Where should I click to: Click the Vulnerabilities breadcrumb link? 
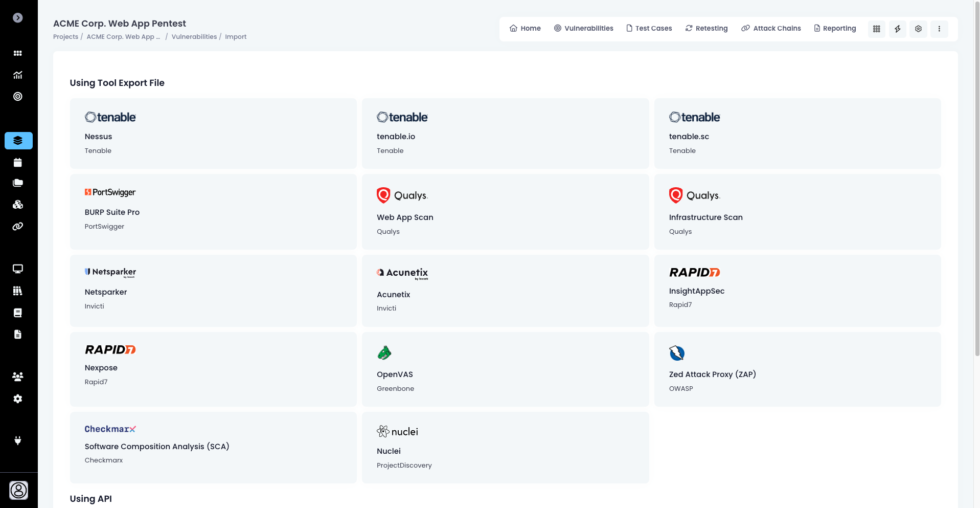(x=194, y=37)
